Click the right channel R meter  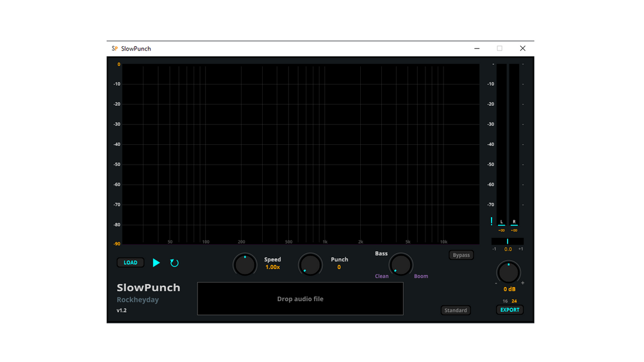pos(514,144)
